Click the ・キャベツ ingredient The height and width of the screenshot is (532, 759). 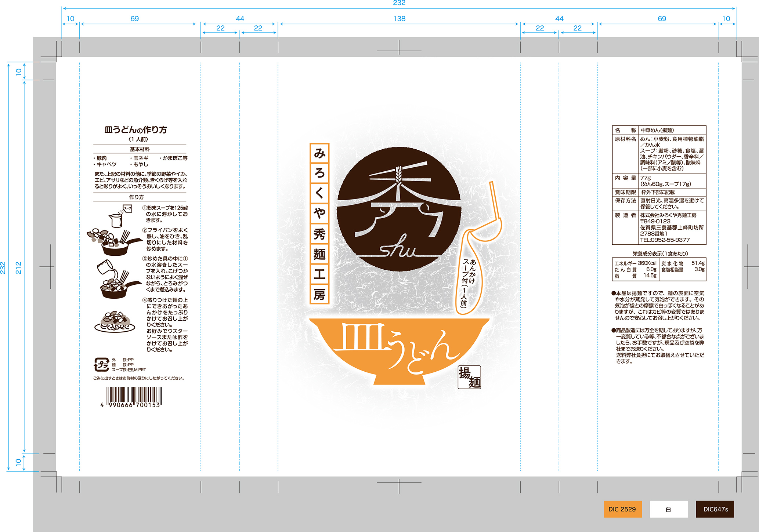[105, 164]
